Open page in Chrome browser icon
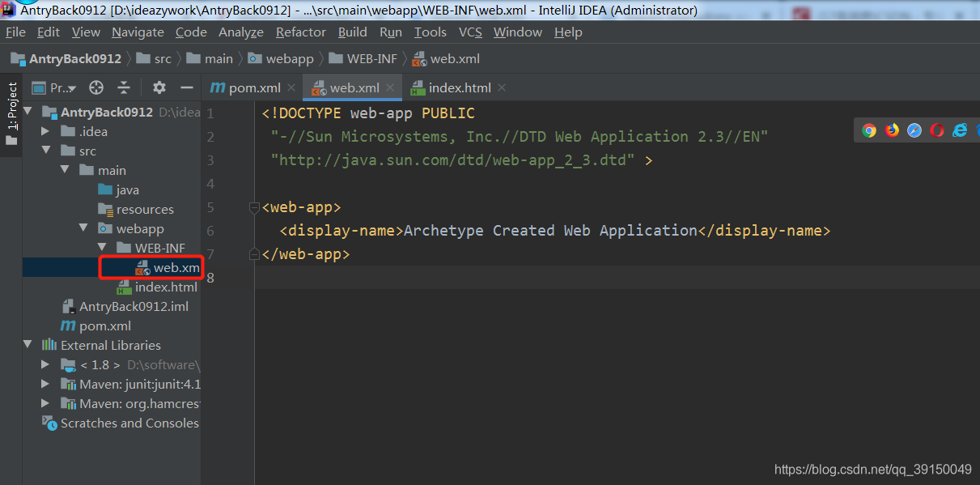980x485 pixels. tap(869, 130)
